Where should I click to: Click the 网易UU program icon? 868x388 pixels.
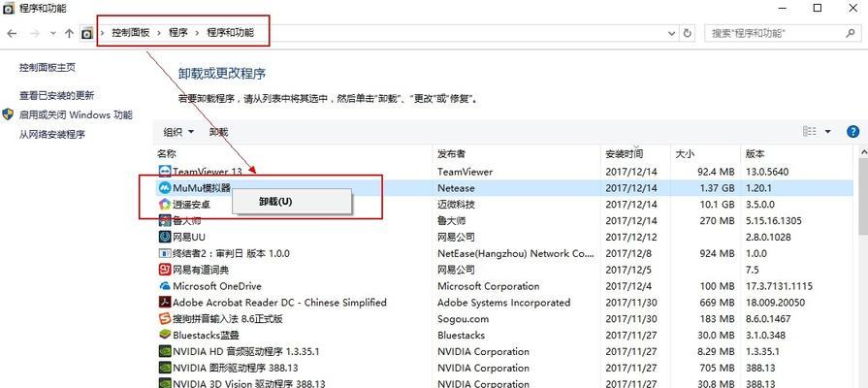[165, 237]
